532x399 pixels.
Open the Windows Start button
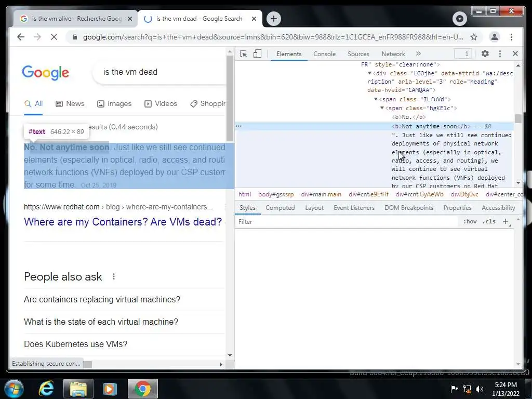[x=14, y=389]
